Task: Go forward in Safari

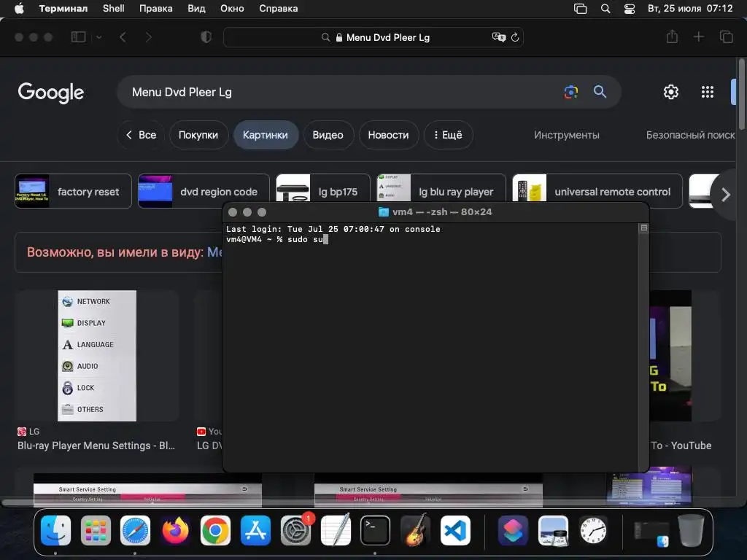Action: (x=149, y=37)
